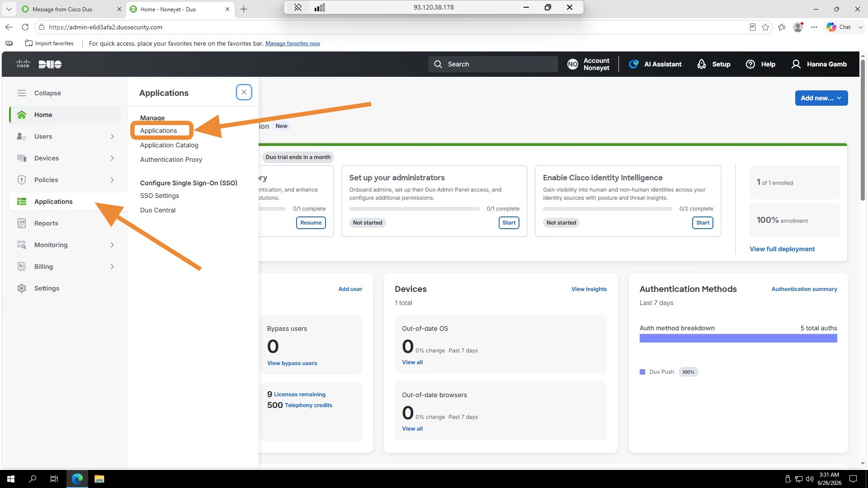Close the Applications flyout panel
The image size is (868, 488).
tap(244, 92)
